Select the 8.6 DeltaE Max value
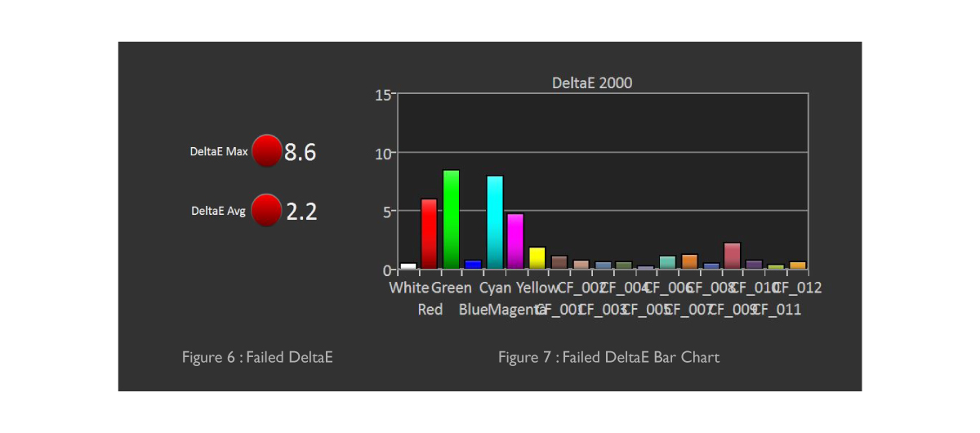Image resolution: width=980 pixels, height=433 pixels. point(300,153)
